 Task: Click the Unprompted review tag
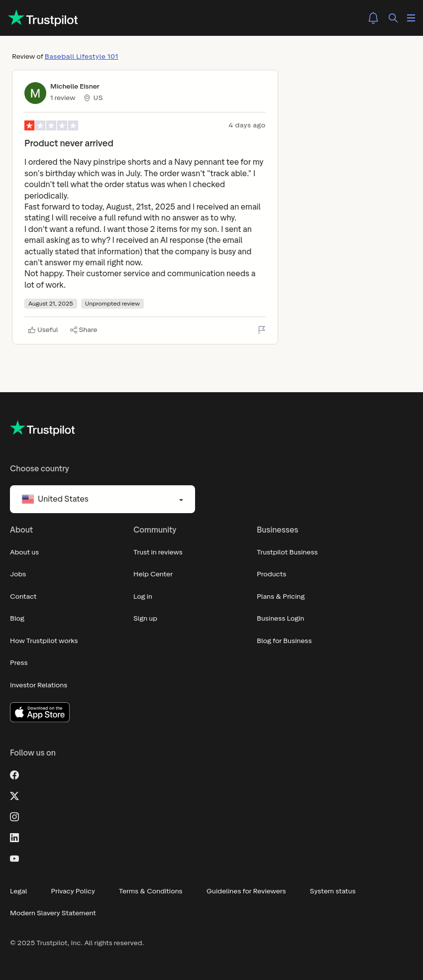pyautogui.click(x=112, y=304)
